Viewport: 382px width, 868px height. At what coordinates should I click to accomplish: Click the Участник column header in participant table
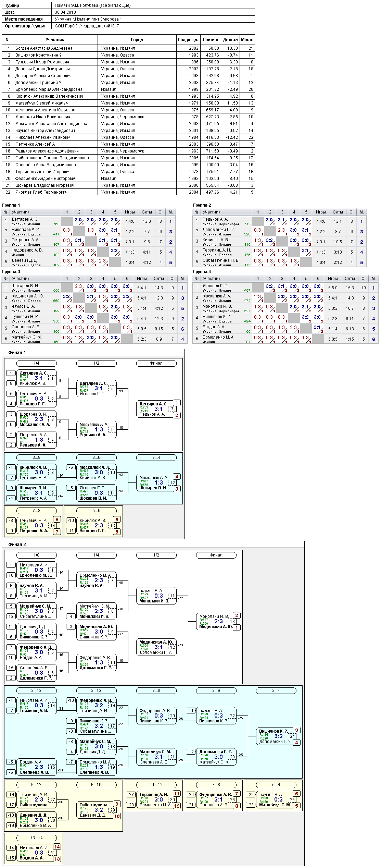coord(55,40)
